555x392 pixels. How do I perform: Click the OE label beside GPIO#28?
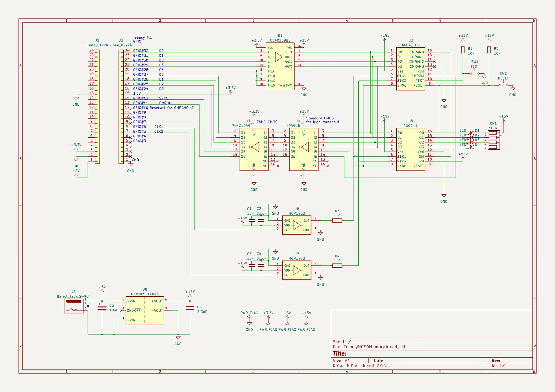161,70
